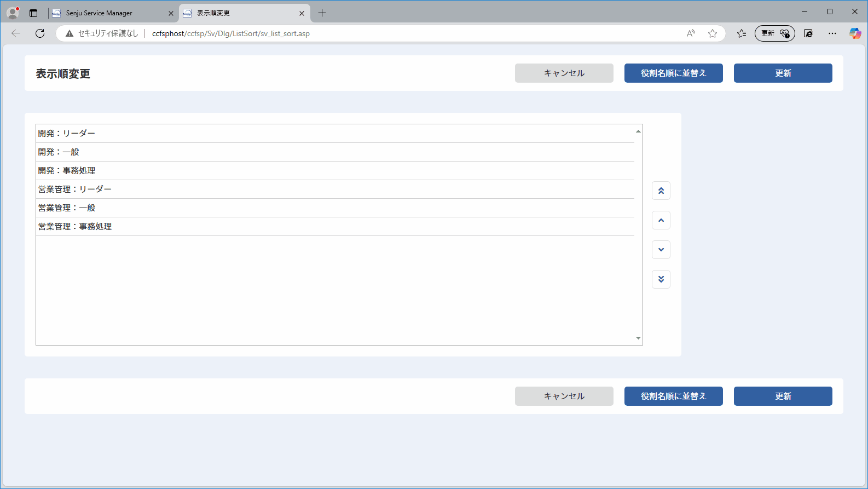The width and height of the screenshot is (868, 489).
Task: Click top 役割名順に並替え button
Action: [x=673, y=73]
